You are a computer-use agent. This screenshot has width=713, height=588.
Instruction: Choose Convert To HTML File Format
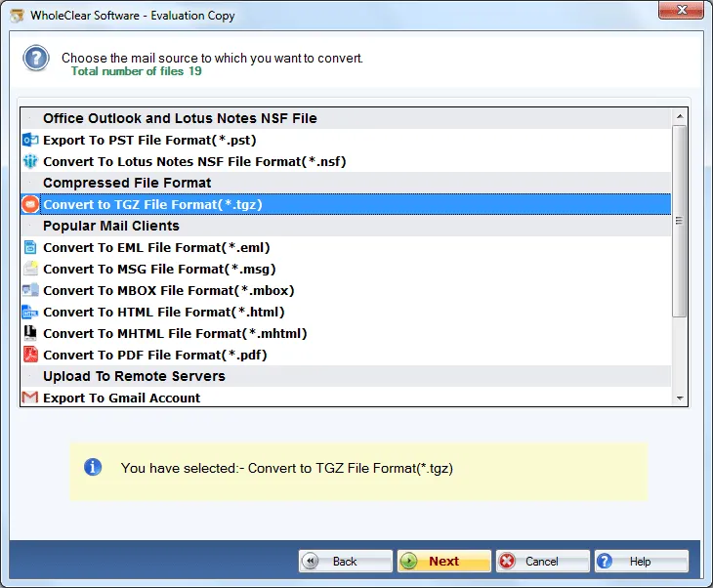pos(346,312)
